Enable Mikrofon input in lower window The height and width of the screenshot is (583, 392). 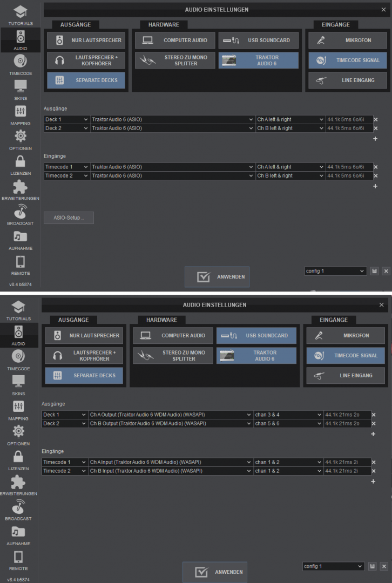[346, 335]
